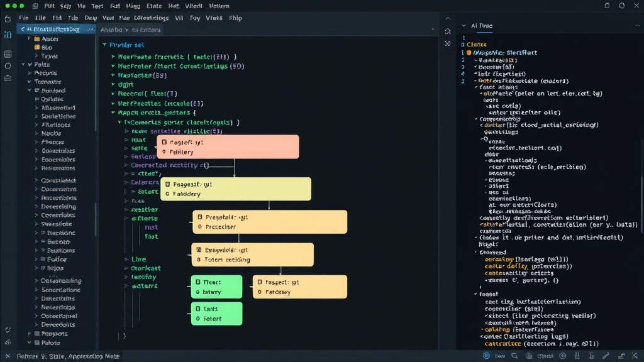Switch to the 'er Enbors' editor tab

pos(146,30)
